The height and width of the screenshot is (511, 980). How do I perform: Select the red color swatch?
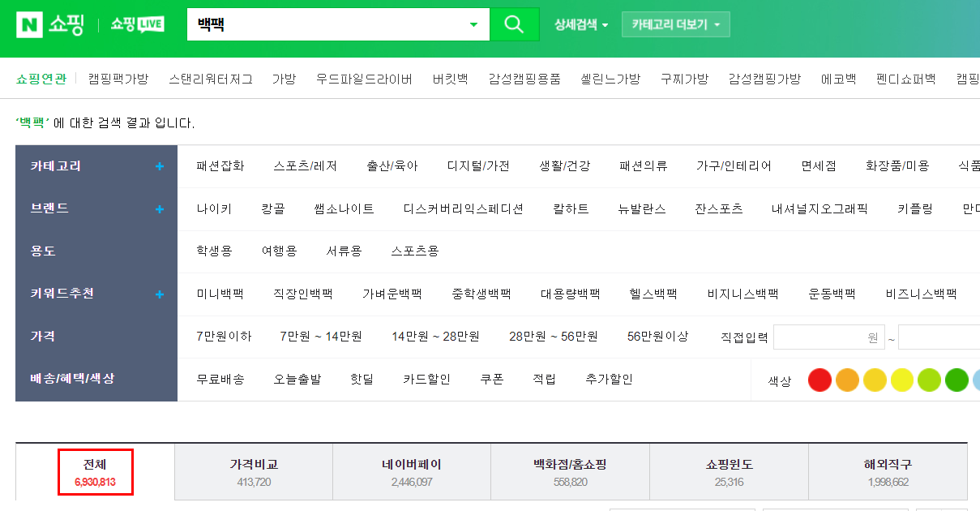(820, 380)
